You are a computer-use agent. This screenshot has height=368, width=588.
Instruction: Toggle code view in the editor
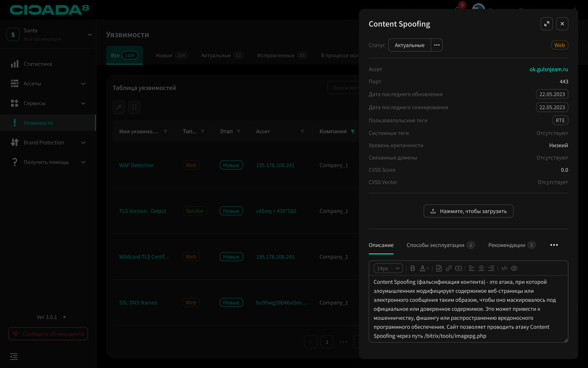[x=504, y=268]
